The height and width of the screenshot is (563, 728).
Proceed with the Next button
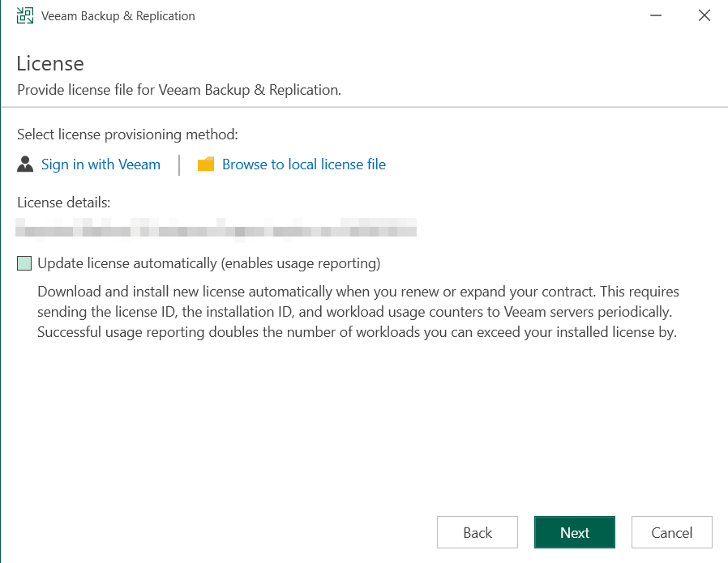click(x=574, y=532)
